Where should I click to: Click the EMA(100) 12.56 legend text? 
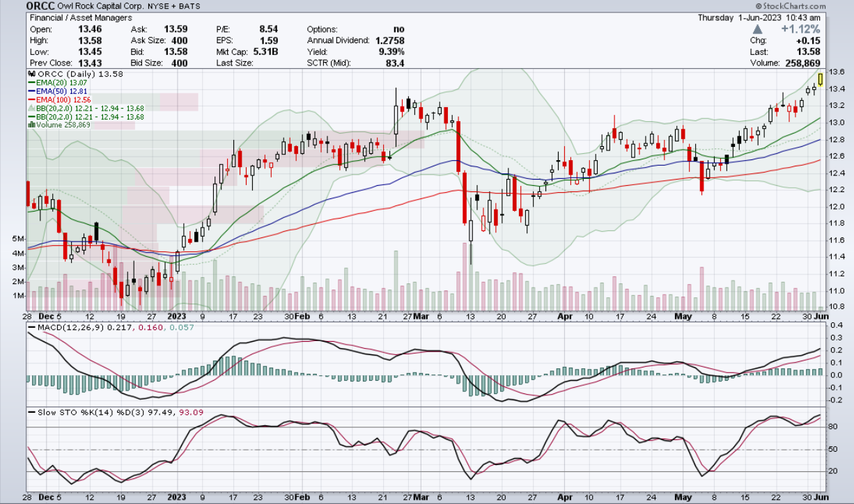point(63,99)
